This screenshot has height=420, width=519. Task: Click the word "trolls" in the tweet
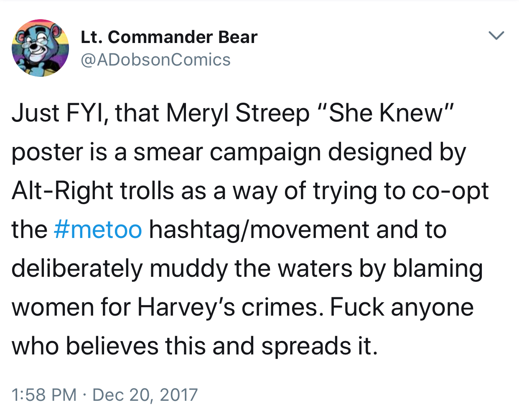[147, 191]
